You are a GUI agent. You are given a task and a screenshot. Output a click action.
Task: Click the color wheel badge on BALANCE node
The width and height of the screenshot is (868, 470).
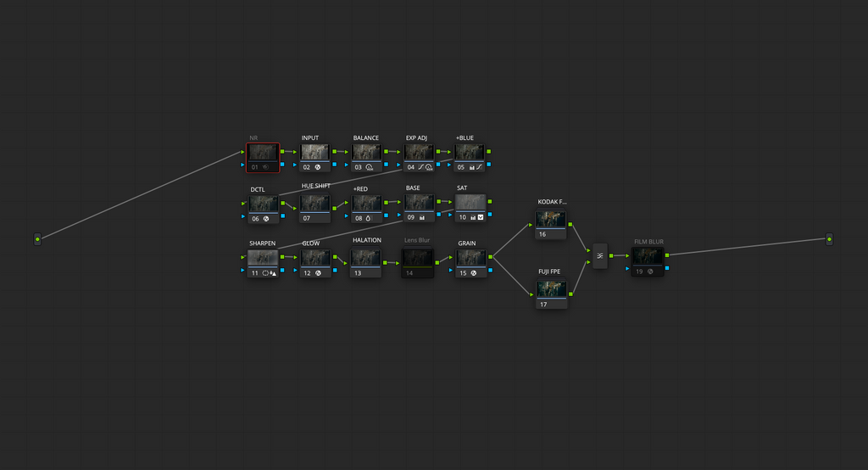[370, 167]
